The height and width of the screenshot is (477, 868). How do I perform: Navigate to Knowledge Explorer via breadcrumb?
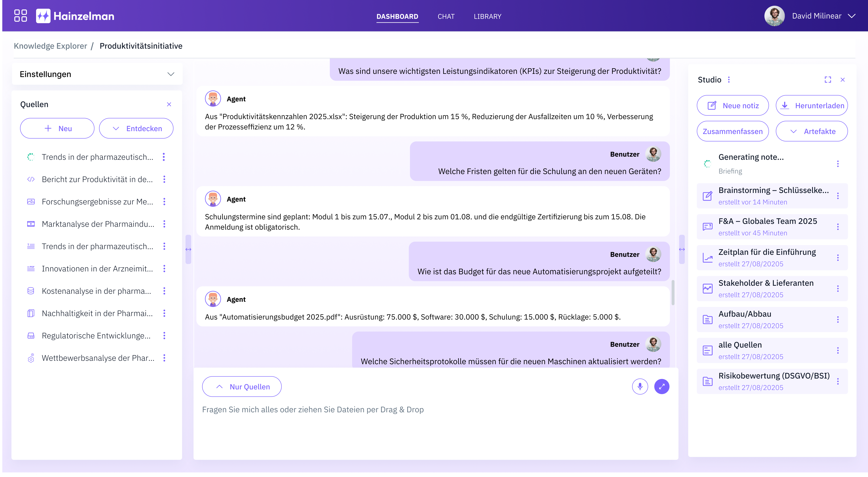click(50, 46)
